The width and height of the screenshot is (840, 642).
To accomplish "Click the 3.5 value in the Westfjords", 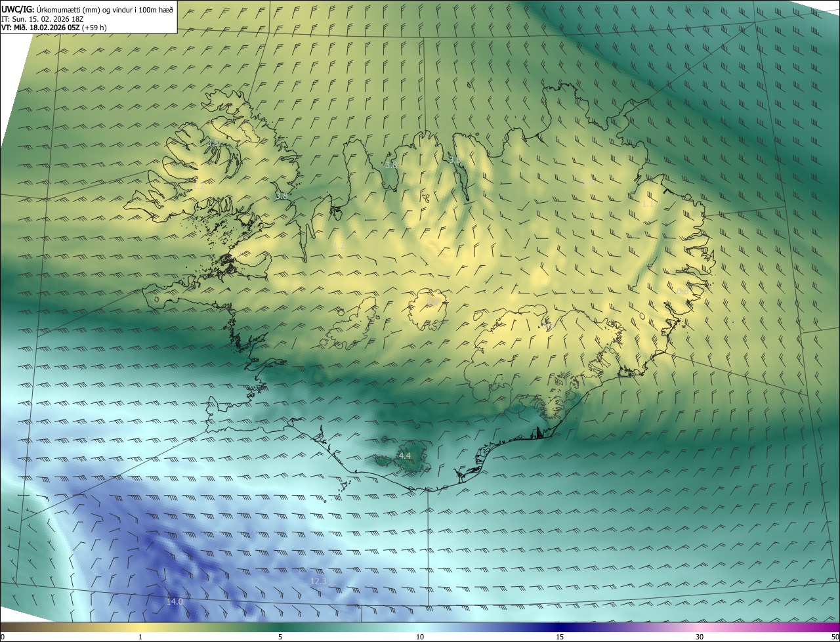I will click(x=213, y=142).
